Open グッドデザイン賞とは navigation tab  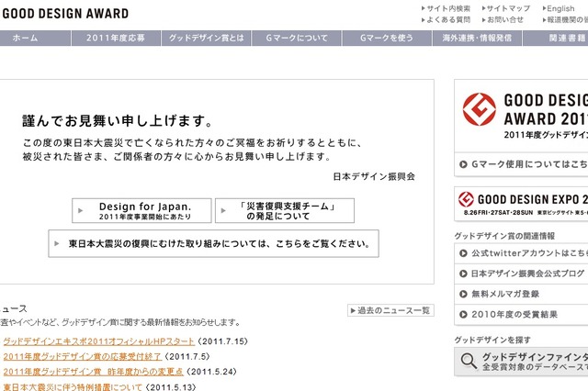click(x=206, y=38)
